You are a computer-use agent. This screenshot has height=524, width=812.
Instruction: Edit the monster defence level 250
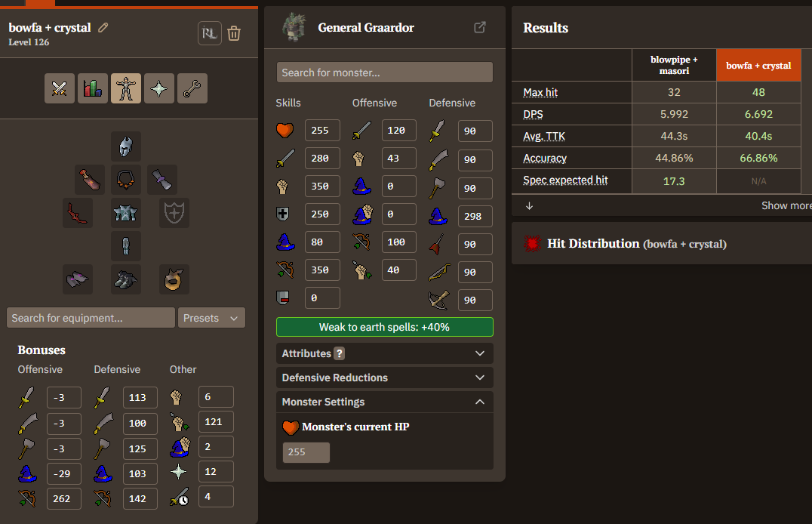pyautogui.click(x=322, y=214)
